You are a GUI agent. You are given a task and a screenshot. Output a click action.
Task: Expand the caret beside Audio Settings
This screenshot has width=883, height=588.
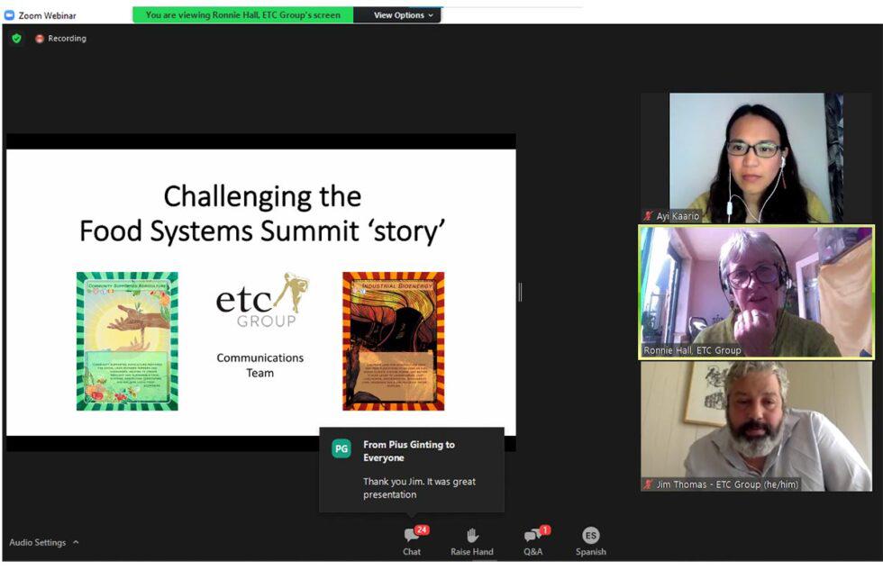[x=76, y=542]
